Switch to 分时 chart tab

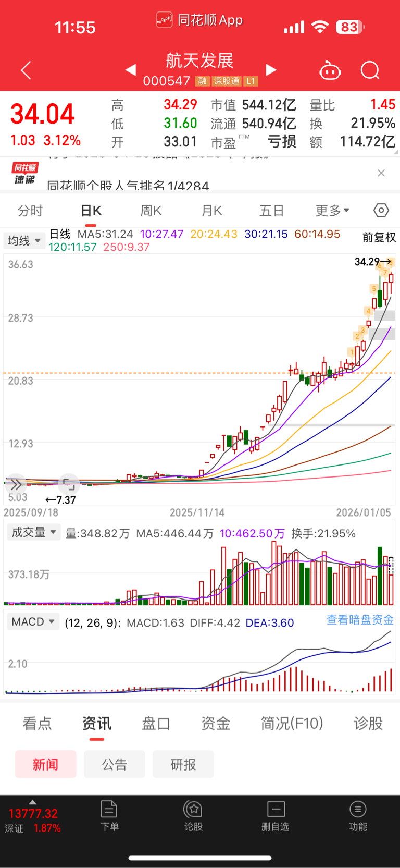click(x=30, y=211)
